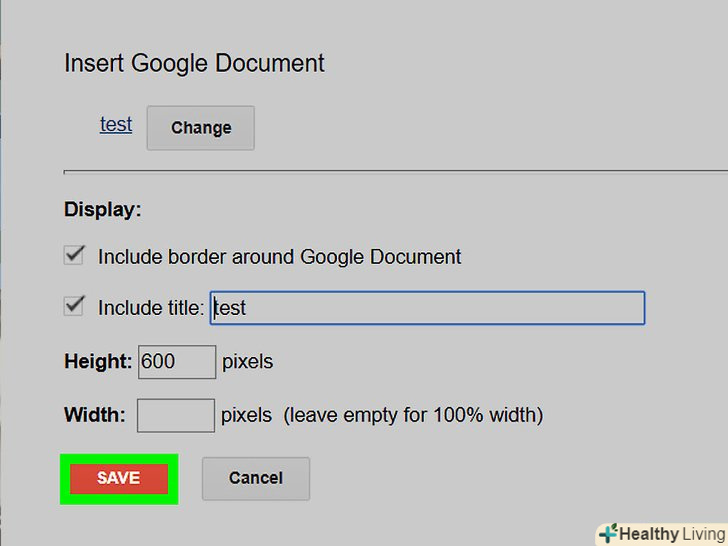Click the bold Height label
The width and height of the screenshot is (728, 546).
coord(97,361)
